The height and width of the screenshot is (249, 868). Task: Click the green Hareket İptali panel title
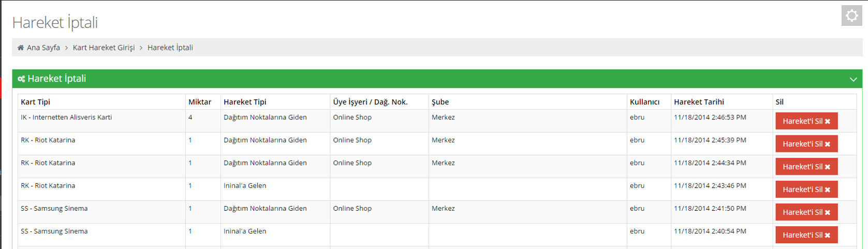click(x=56, y=79)
